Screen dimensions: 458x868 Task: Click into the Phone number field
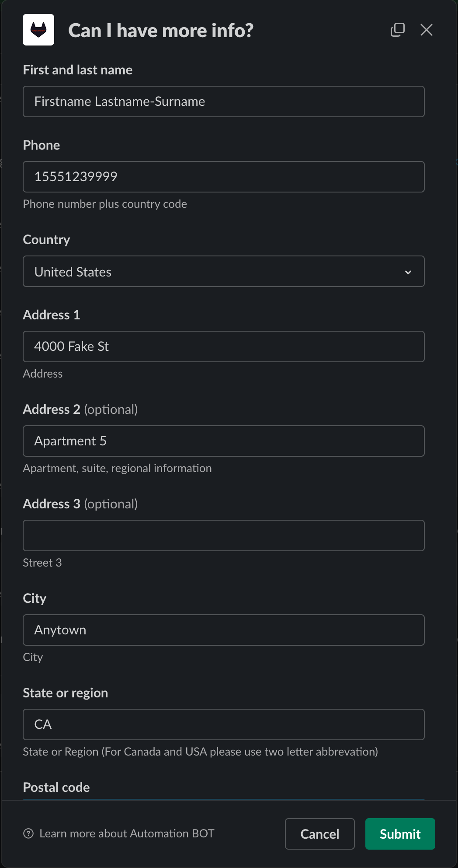(223, 177)
